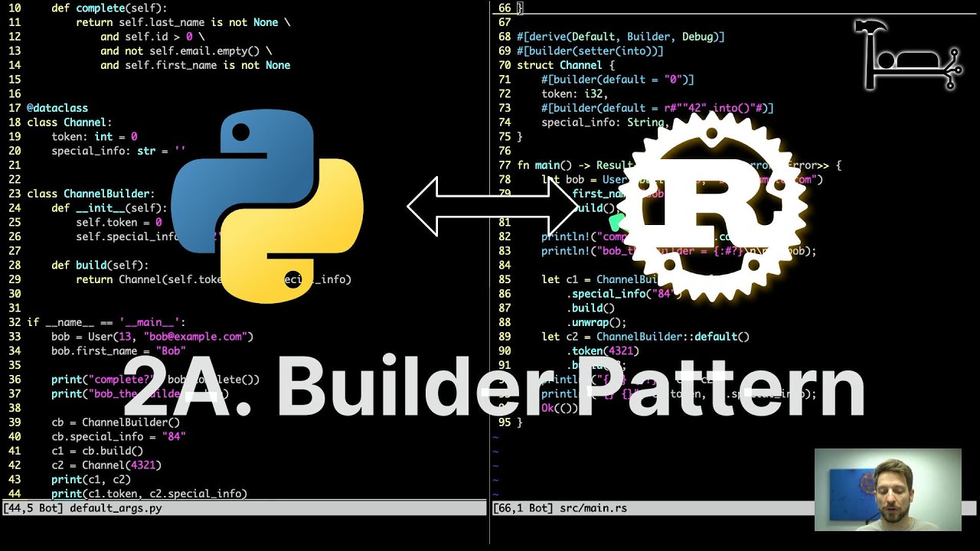980x551 pixels.
Task: Click the "c1 = cb.build()" line
Action: 97,451
